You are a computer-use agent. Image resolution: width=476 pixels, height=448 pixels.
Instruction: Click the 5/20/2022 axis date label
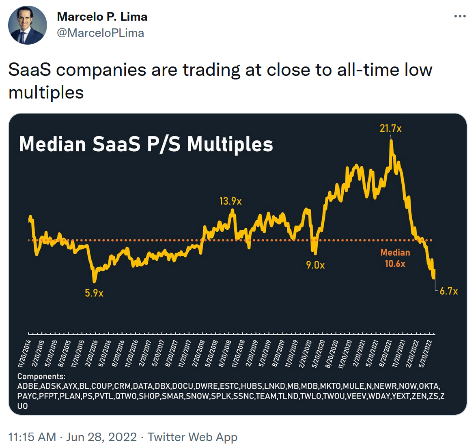[x=425, y=354]
